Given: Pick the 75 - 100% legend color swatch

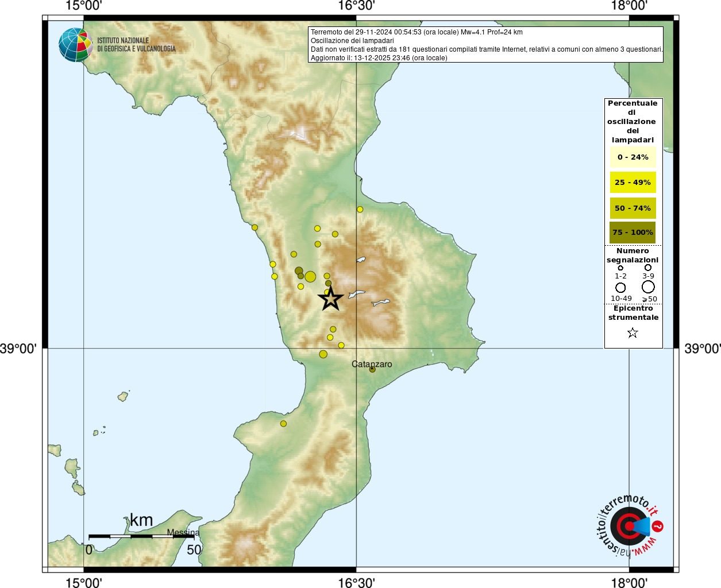Looking at the screenshot, I should [633, 233].
